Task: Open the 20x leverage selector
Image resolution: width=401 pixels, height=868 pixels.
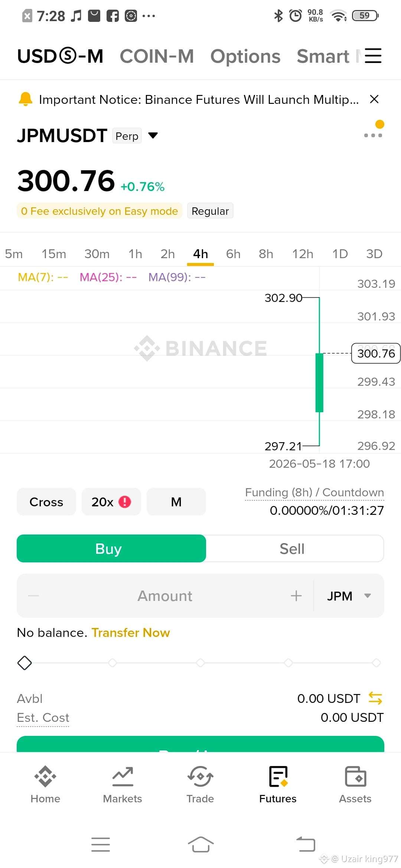Action: point(111,502)
